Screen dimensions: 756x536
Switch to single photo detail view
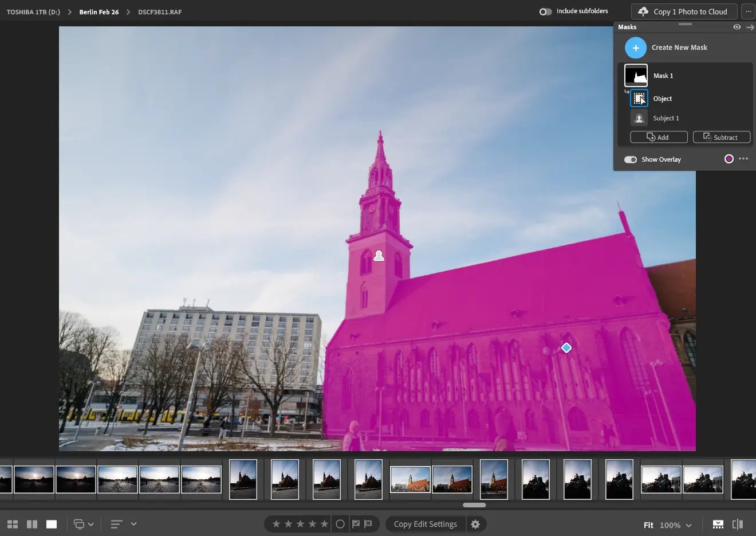point(52,524)
